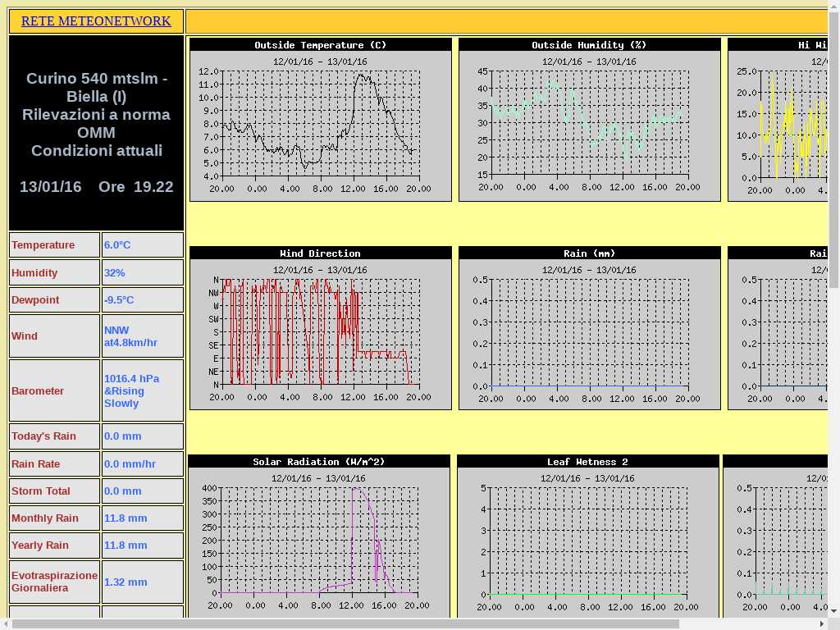Image resolution: width=840 pixels, height=630 pixels.
Task: Click the vertical scrollbar up arrow
Action: 833,6
